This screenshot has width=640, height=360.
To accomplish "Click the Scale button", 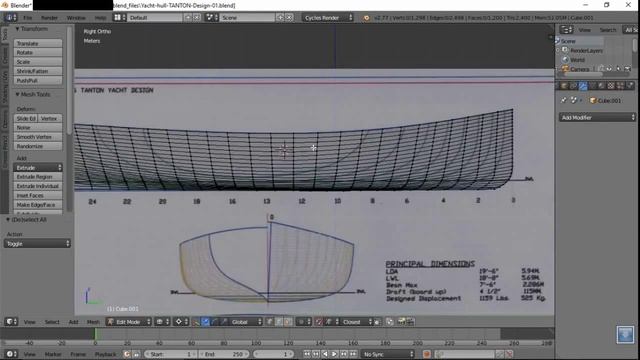I will 38,62.
